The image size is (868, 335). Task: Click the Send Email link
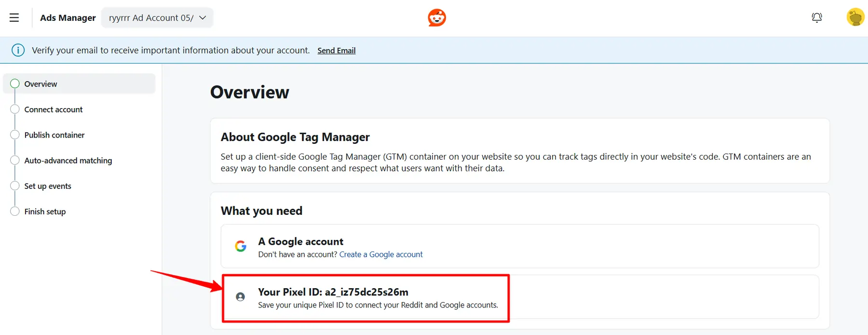click(x=337, y=51)
